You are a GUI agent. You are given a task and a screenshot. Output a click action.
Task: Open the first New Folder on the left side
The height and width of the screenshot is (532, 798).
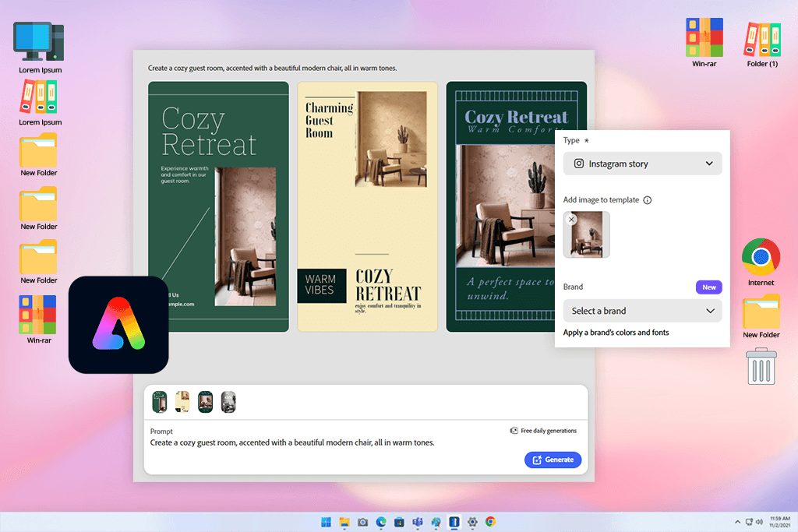tap(39, 155)
